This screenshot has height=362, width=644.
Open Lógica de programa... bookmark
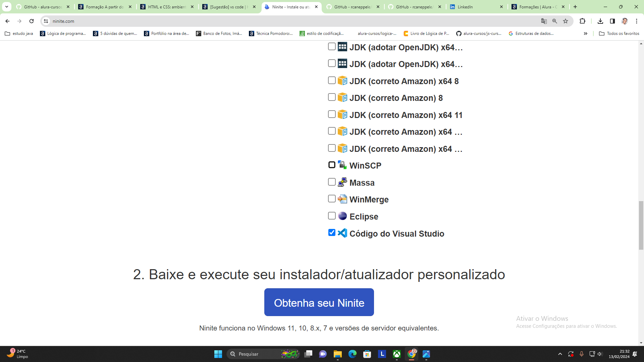tap(63, 34)
